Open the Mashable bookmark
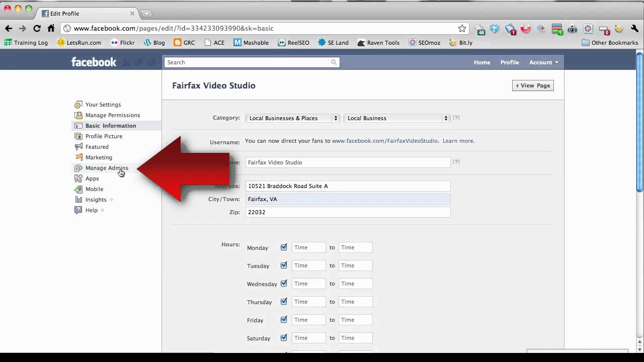Screen dimensions: 644x362 (x=251, y=43)
